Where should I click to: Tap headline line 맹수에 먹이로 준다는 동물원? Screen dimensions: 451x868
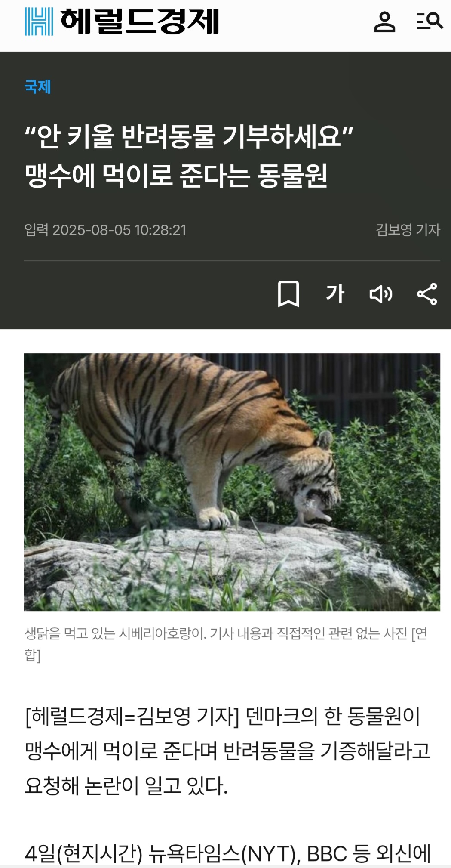(176, 176)
